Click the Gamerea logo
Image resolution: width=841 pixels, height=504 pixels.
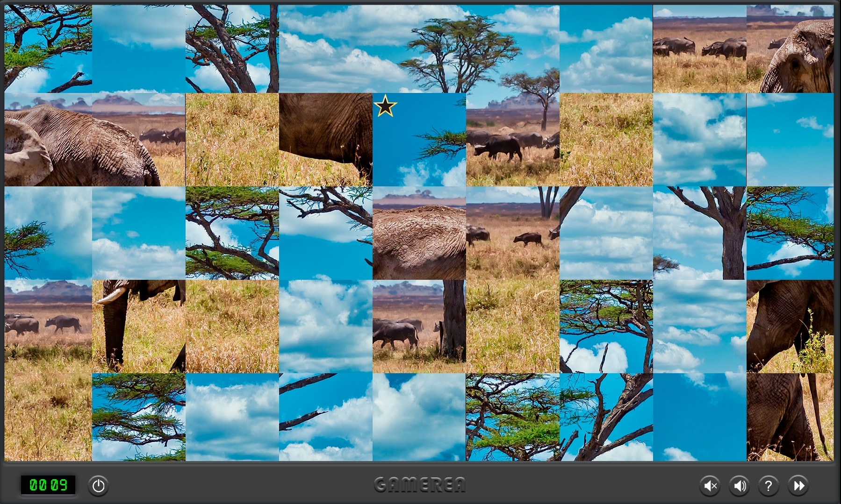(420, 485)
